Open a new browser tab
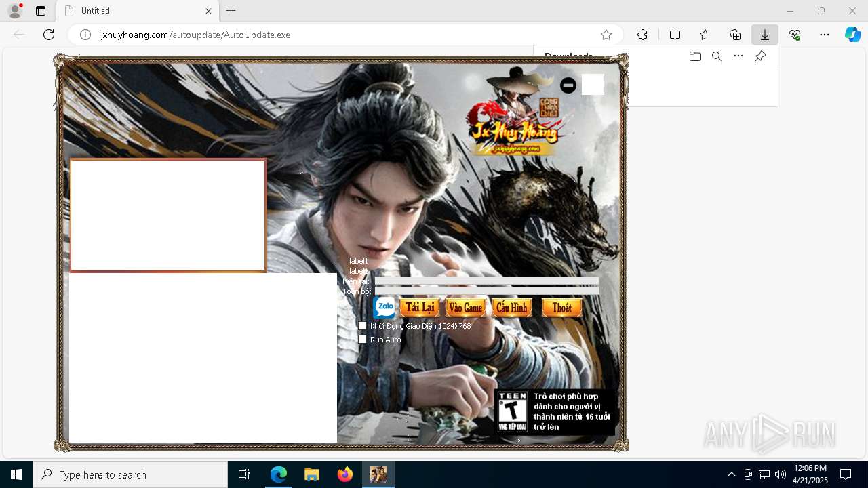This screenshot has width=868, height=488. tap(231, 11)
